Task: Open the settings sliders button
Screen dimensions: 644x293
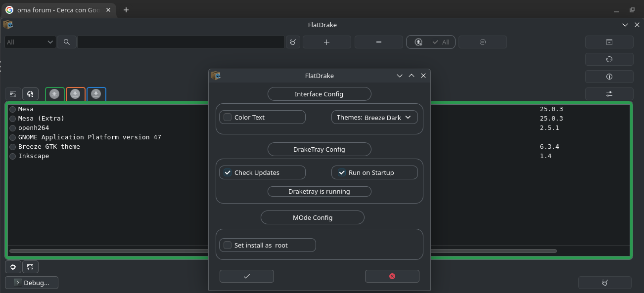Action: point(609,94)
